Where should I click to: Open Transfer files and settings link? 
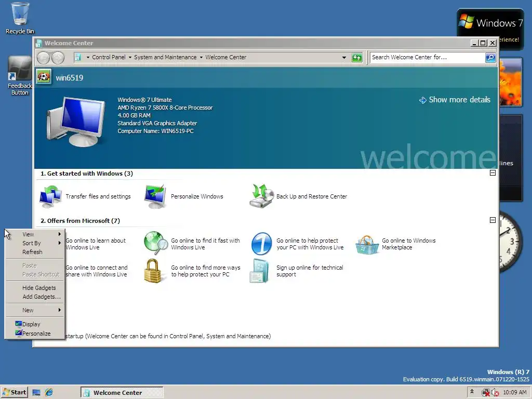point(98,196)
